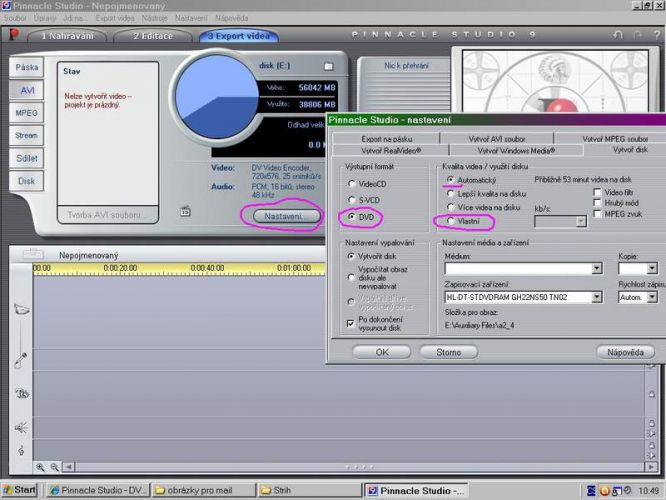Open the Vytvoř Windows Media tab
Screen dimensions: 666x500
tap(516, 150)
